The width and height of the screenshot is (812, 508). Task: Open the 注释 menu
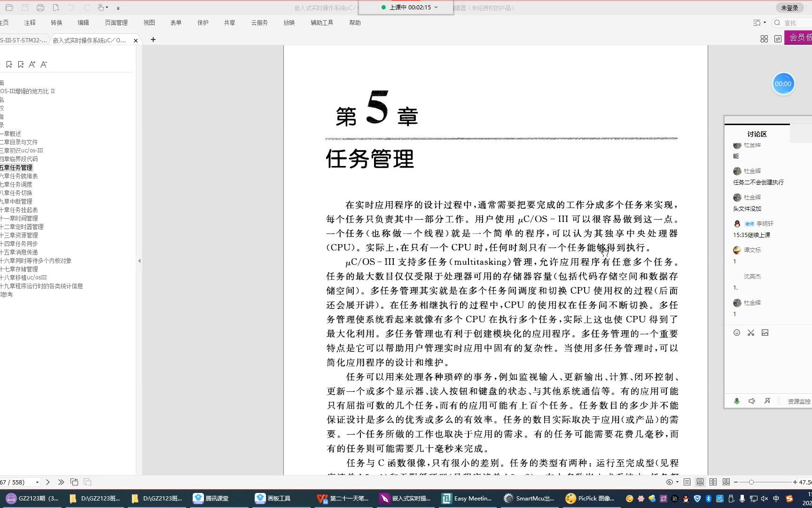(x=30, y=23)
